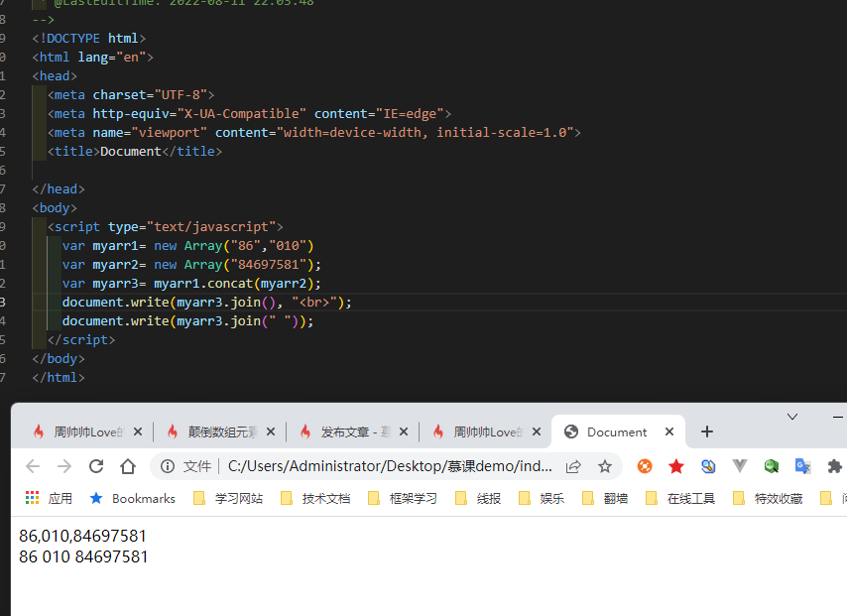847x616 pixels.
Task: Click the output line 86,010,84697581
Action: (82, 536)
